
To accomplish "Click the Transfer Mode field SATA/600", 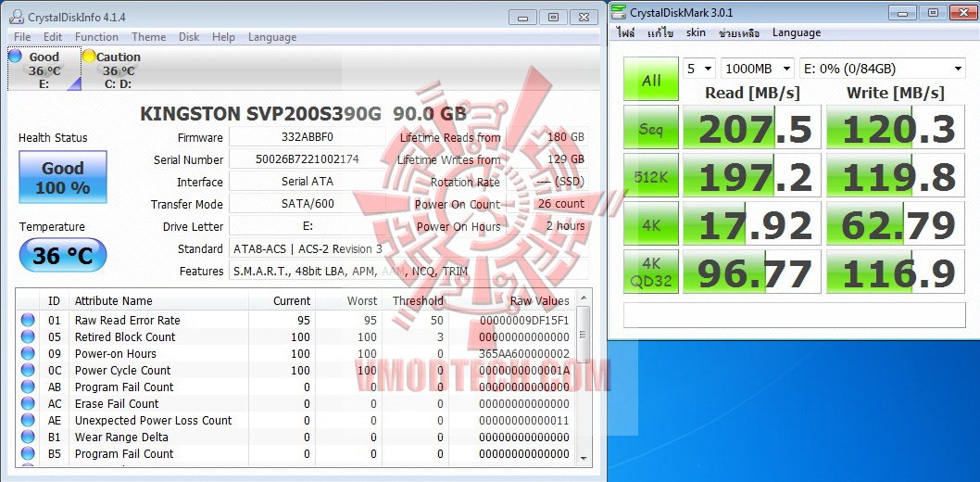I will pyautogui.click(x=307, y=204).
